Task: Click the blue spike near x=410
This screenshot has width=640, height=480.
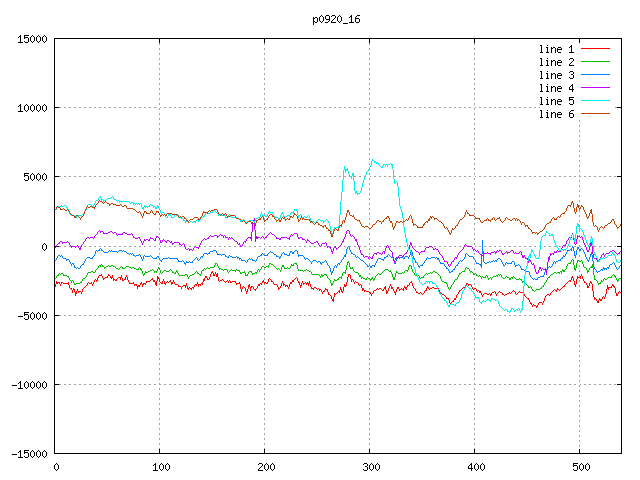Action: coord(483,242)
